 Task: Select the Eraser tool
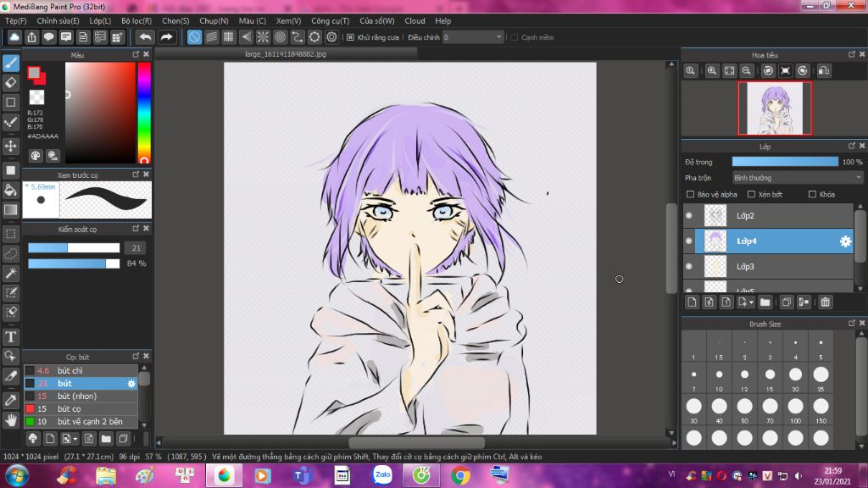point(10,83)
